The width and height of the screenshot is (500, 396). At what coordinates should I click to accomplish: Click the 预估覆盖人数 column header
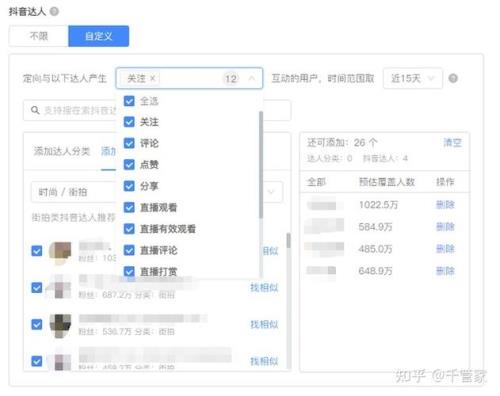pos(387,182)
